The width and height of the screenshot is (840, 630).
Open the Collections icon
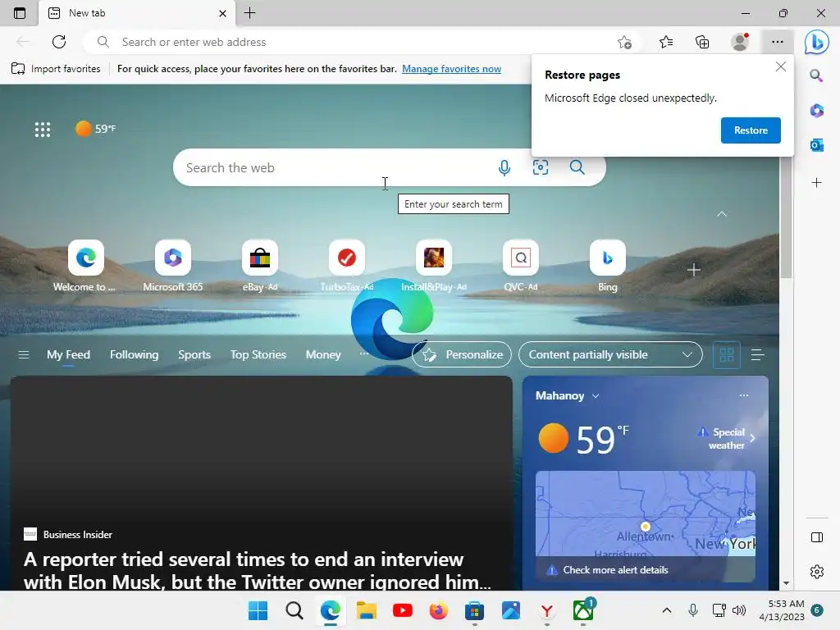coord(702,42)
